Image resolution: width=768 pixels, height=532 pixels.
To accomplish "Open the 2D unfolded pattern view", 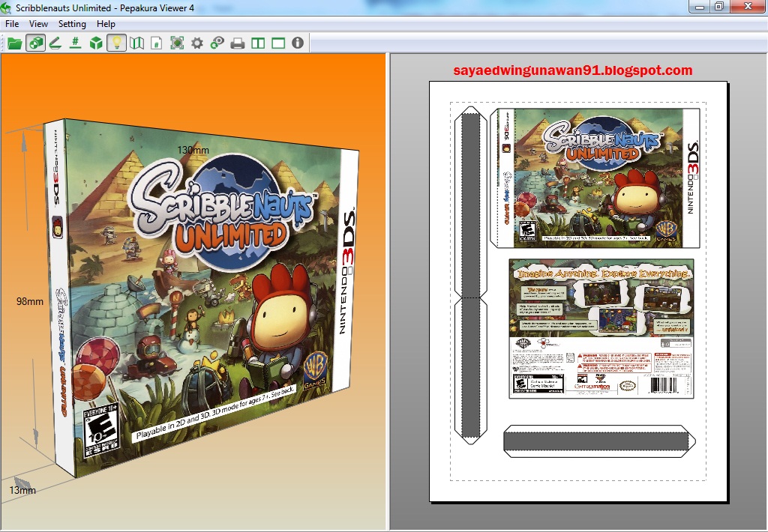I will (135, 43).
